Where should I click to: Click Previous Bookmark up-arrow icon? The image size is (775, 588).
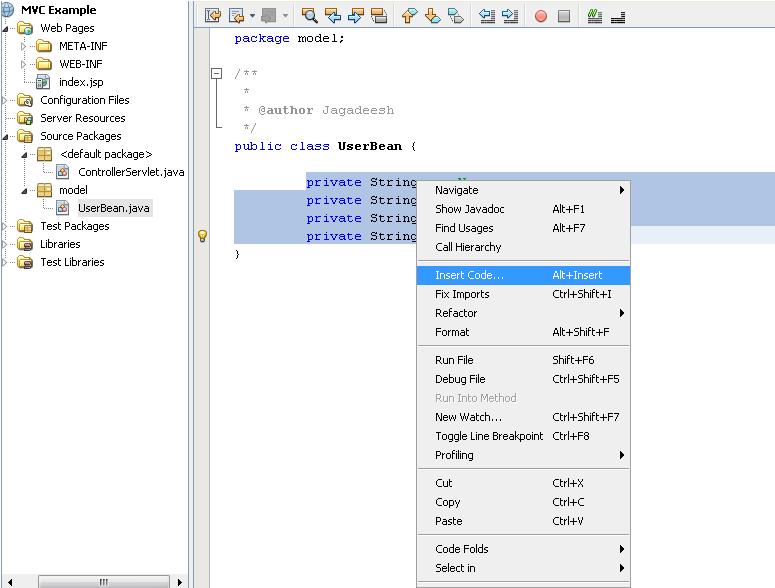pos(409,16)
